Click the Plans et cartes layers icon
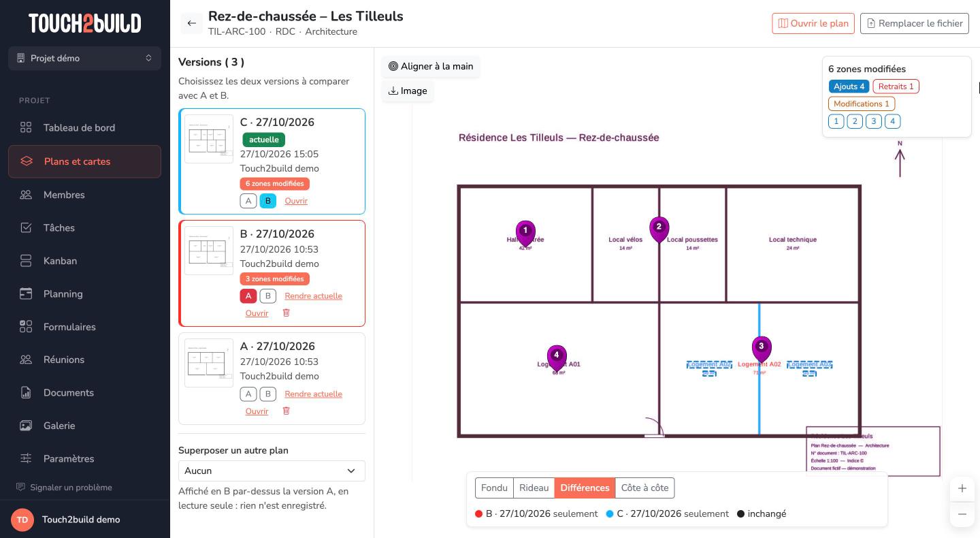The width and height of the screenshot is (980, 538). pos(27,161)
